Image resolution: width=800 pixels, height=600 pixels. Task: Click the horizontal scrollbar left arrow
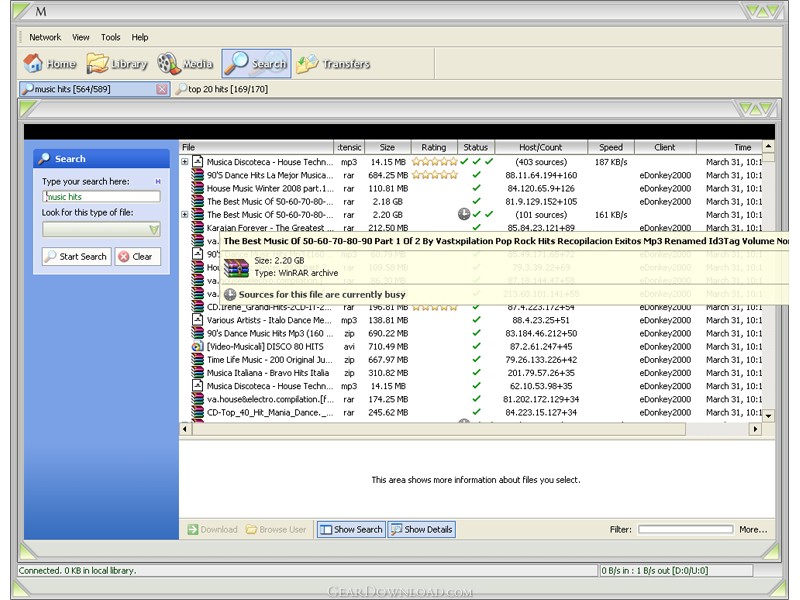click(x=185, y=429)
